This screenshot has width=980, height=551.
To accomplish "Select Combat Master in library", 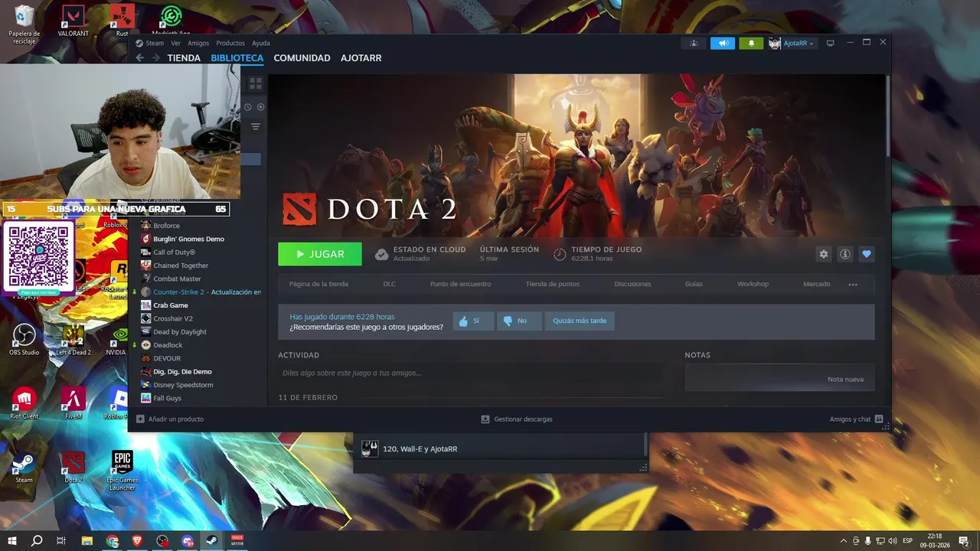I will pyautogui.click(x=177, y=279).
